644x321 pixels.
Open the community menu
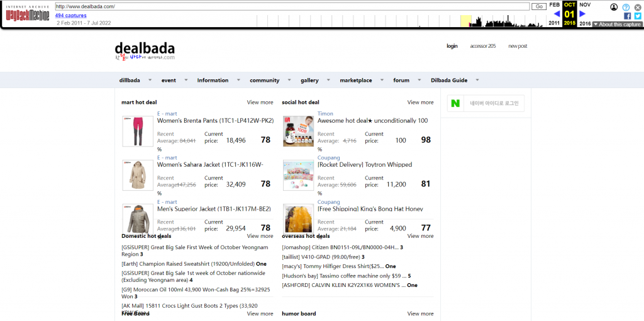[265, 80]
